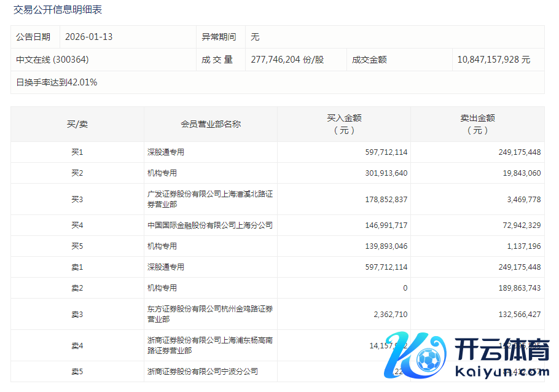Click the 日换手率达到42.01% reason text
The height and width of the screenshot is (392, 559).
click(57, 82)
